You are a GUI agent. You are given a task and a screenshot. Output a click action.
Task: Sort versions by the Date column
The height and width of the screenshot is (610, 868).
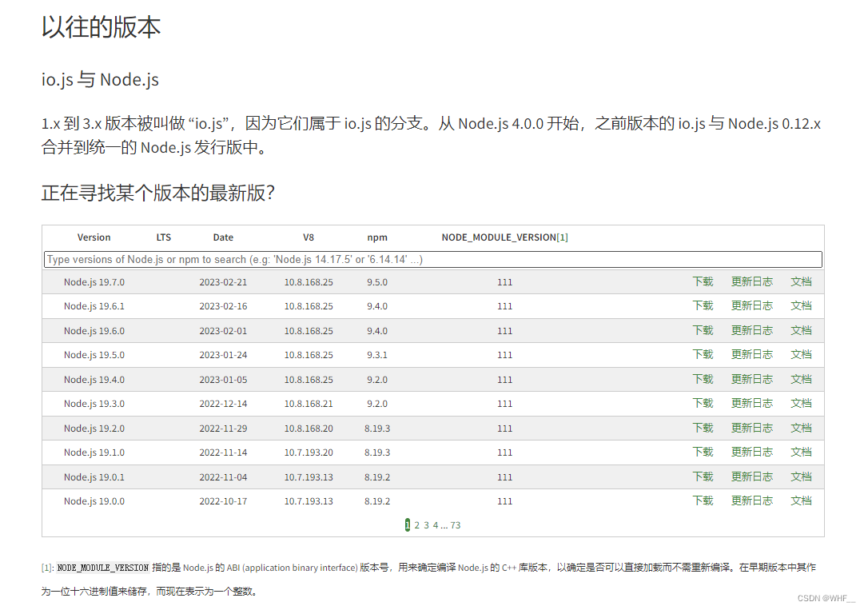point(223,237)
